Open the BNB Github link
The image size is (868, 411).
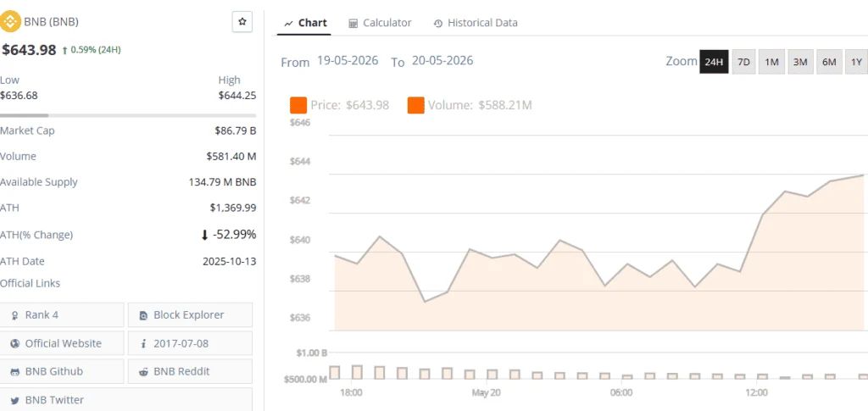(61, 371)
